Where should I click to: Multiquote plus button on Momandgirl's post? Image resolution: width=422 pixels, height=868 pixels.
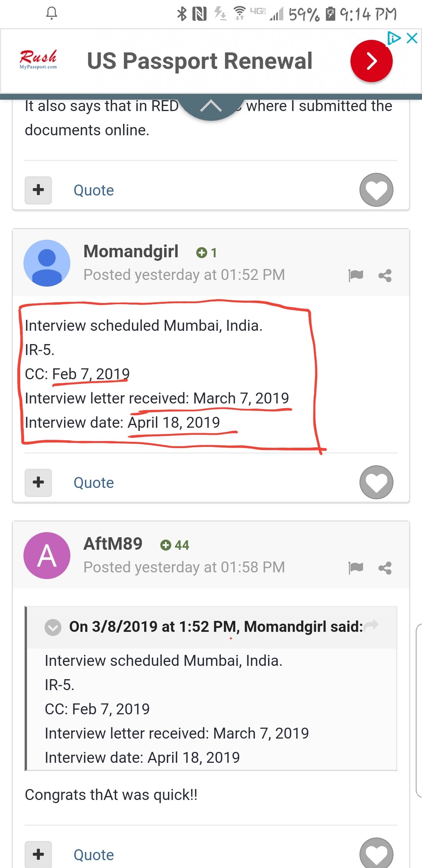tap(38, 482)
